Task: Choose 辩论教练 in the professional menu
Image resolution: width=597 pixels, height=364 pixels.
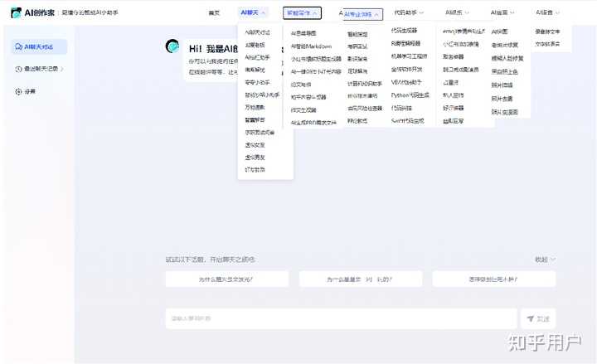Action: coord(357,121)
